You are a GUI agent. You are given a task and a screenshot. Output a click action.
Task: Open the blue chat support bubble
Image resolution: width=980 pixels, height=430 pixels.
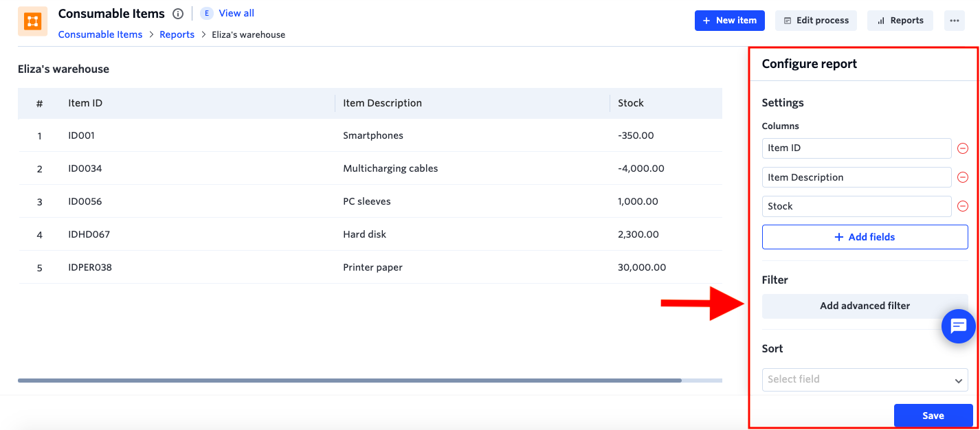point(959,326)
